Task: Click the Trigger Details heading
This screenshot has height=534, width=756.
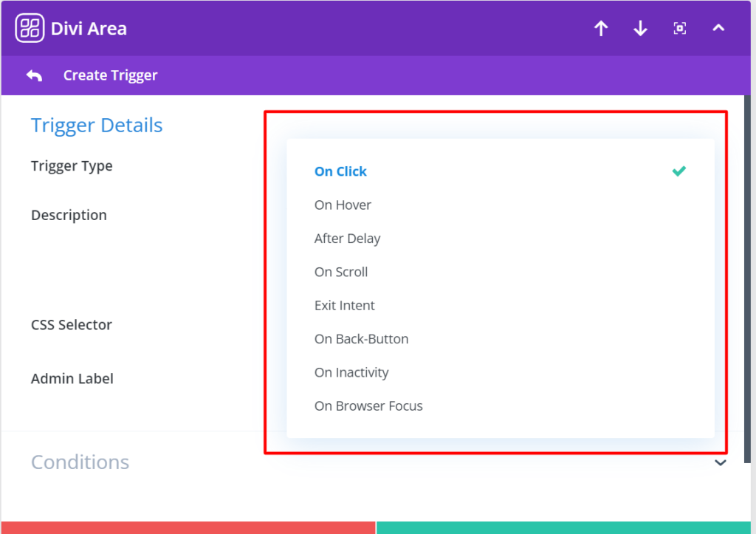Action: coord(97,126)
